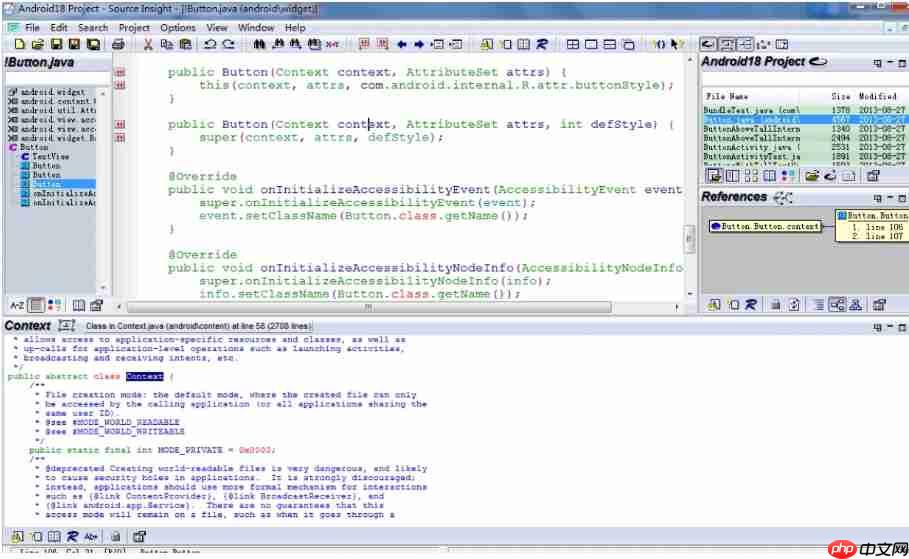Click the A-Z sort symbols button
The height and width of the screenshot is (559, 909).
[x=17, y=305]
